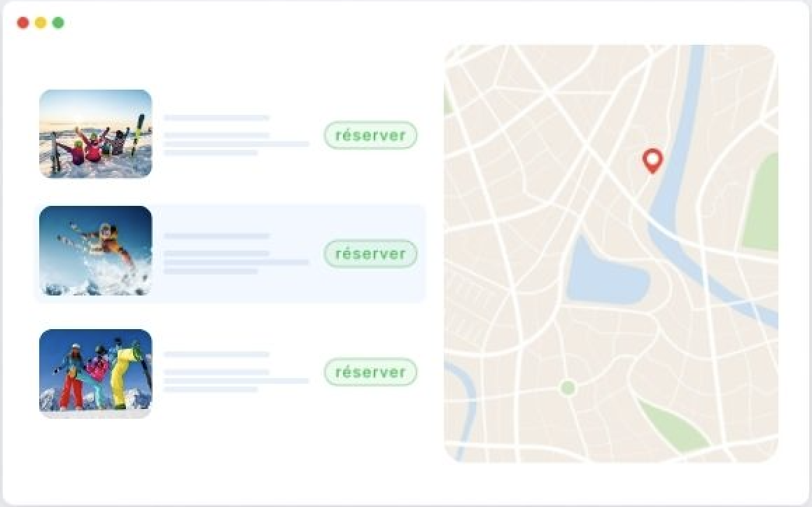Click the red location pin on the map
Viewport: 812px width, 507px height.
(652, 160)
